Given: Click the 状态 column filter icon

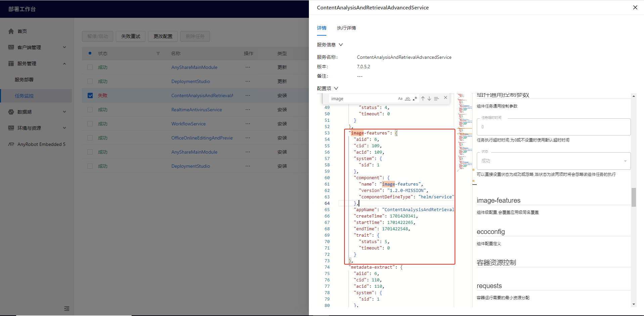Looking at the screenshot, I should click(x=158, y=53).
